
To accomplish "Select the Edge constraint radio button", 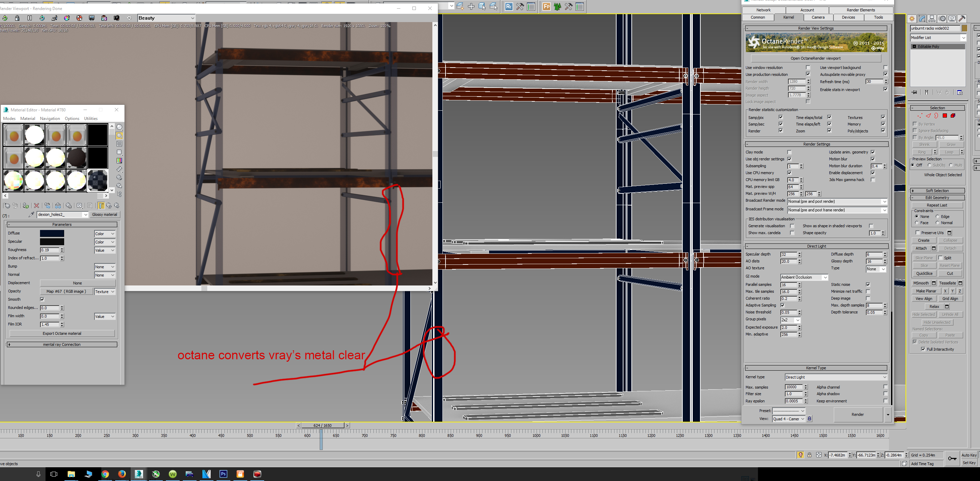I will coord(938,217).
